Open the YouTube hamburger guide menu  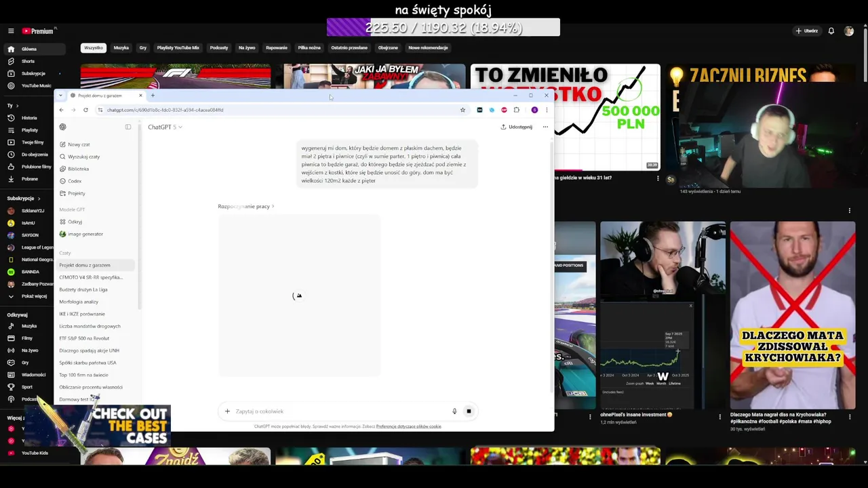[x=11, y=31]
